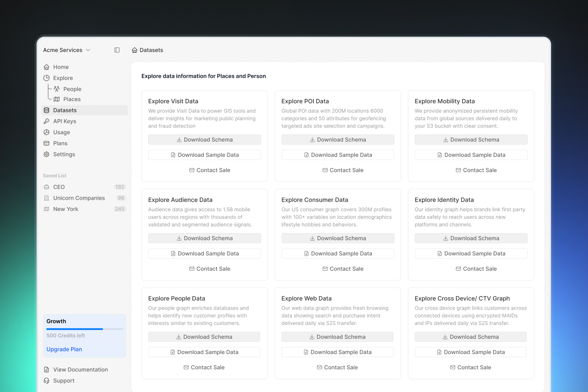Download Sample Data for Cross Device/ CTV Graph
This screenshot has height=392, width=588.
471,352
